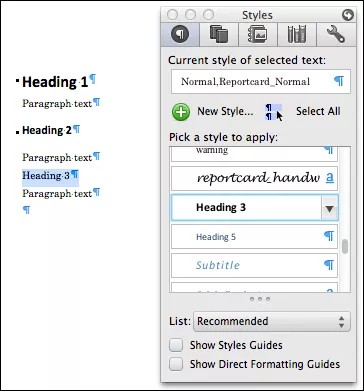This screenshot has height=391, width=364.
Task: Click the toolbox toggle icon in title bar
Action: click(x=347, y=15)
